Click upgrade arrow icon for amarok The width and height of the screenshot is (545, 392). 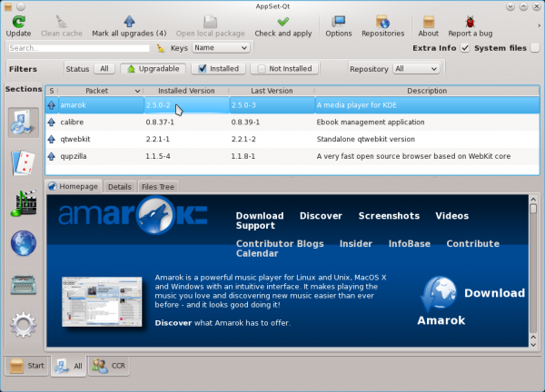click(x=52, y=105)
